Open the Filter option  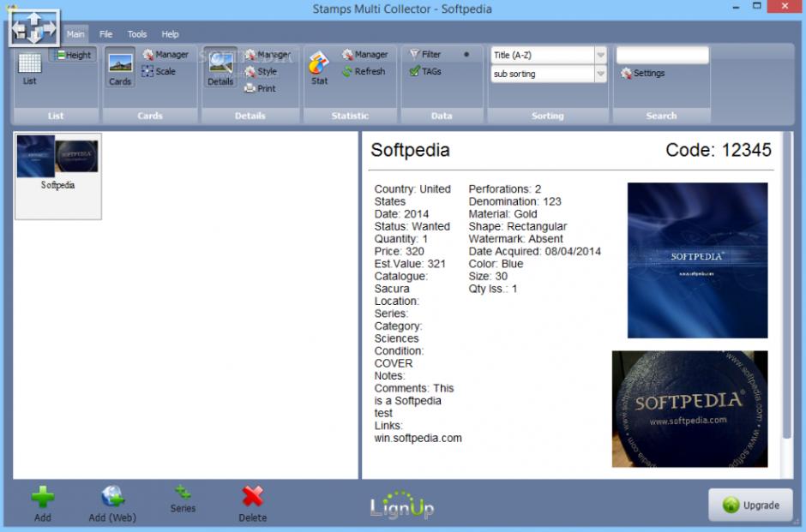click(x=425, y=54)
